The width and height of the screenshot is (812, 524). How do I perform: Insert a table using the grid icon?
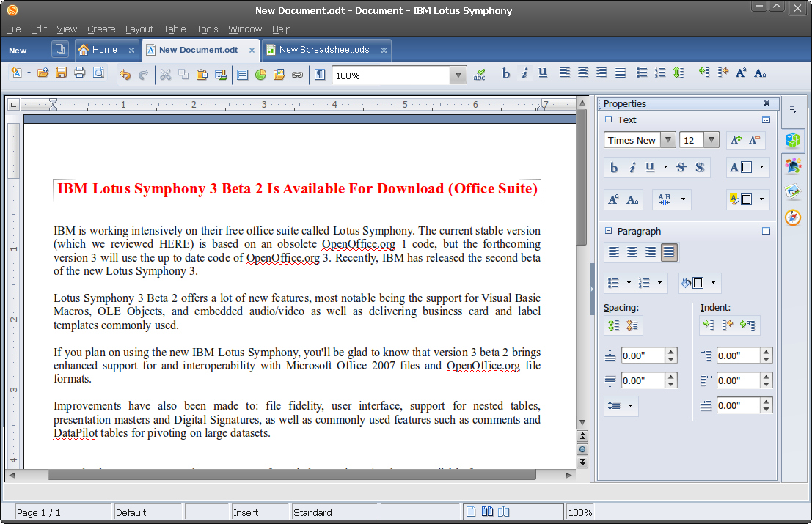[242, 75]
